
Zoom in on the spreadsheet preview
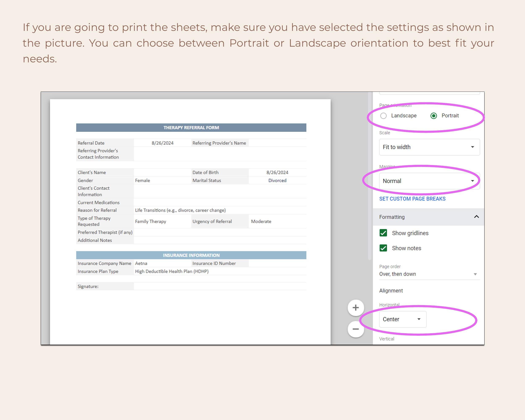[x=356, y=307]
